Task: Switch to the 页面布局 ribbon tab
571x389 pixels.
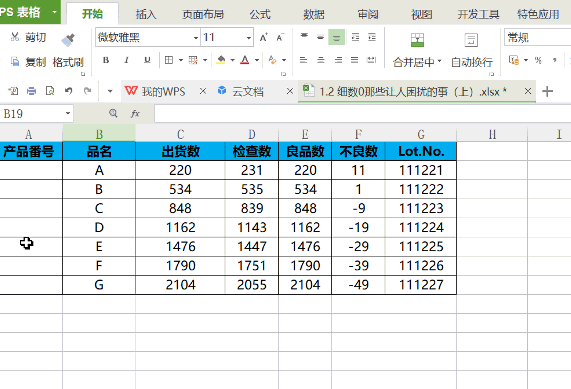Action: point(203,14)
